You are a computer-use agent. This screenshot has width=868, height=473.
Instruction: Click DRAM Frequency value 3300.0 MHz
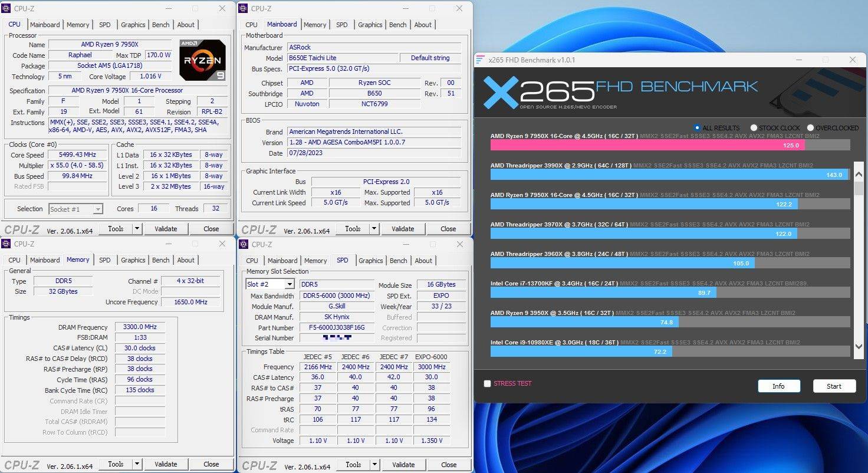(140, 327)
